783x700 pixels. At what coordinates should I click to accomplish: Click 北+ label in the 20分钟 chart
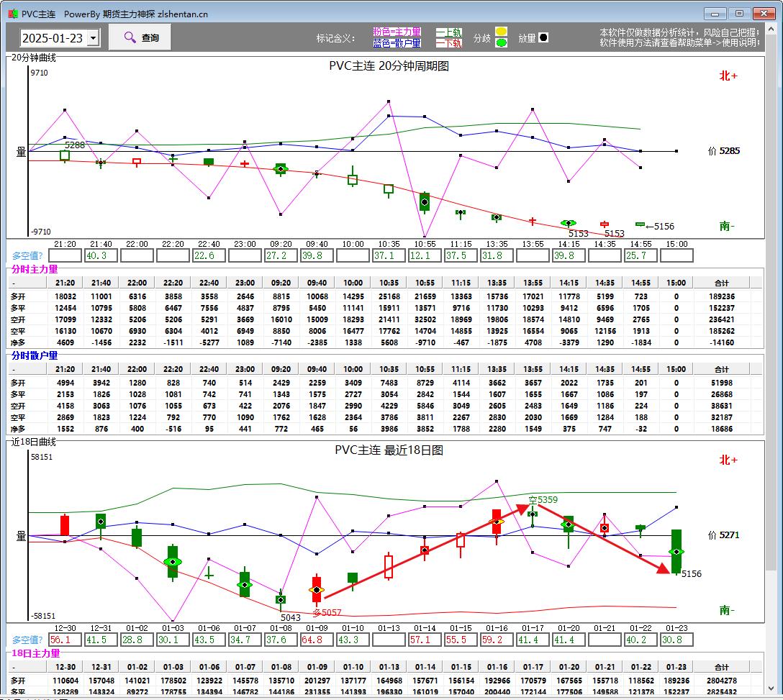coord(728,76)
